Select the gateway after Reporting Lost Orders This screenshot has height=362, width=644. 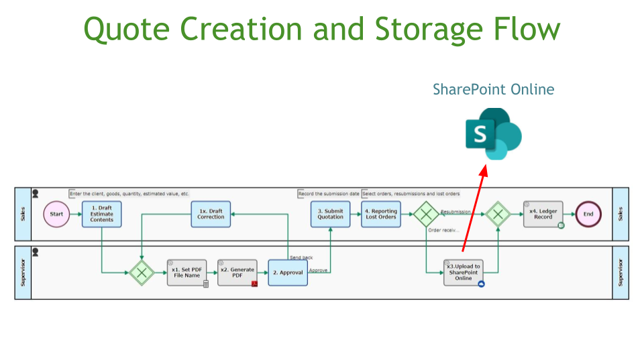click(426, 214)
